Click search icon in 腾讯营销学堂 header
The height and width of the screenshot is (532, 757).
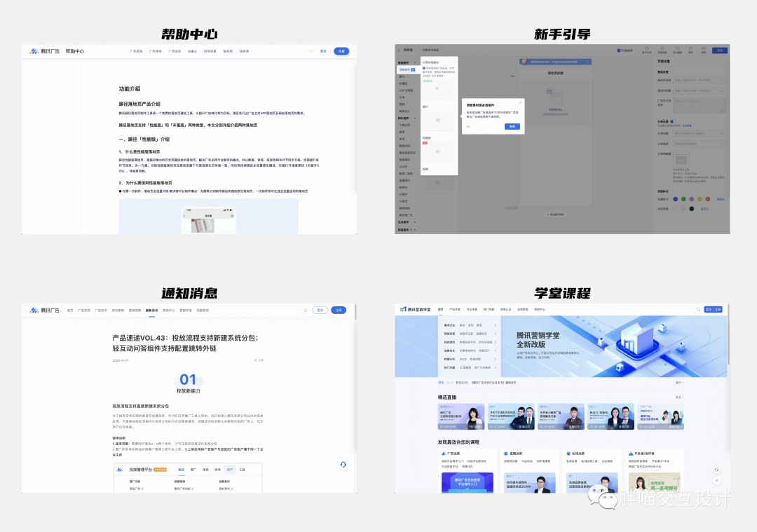(698, 309)
